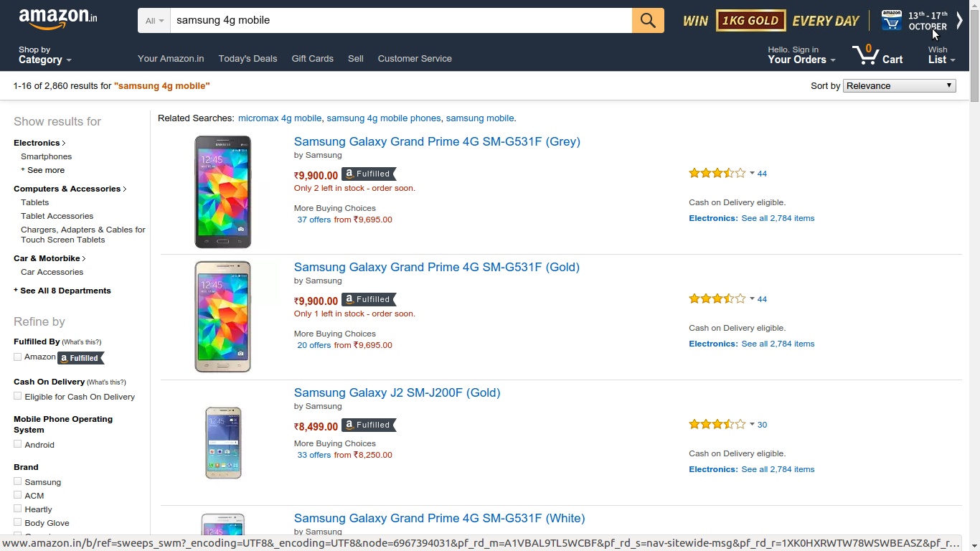The image size is (980, 551).
Task: Click the star rating of Grand Prime Grey
Action: click(x=717, y=173)
